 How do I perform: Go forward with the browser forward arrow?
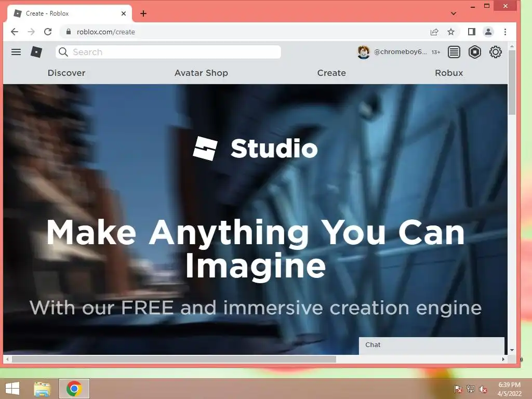pyautogui.click(x=31, y=32)
